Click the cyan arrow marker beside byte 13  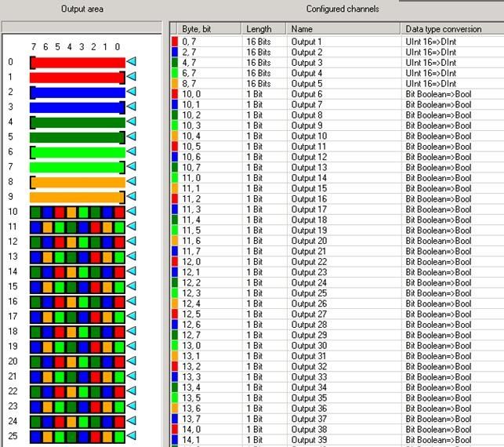pyautogui.click(x=131, y=256)
